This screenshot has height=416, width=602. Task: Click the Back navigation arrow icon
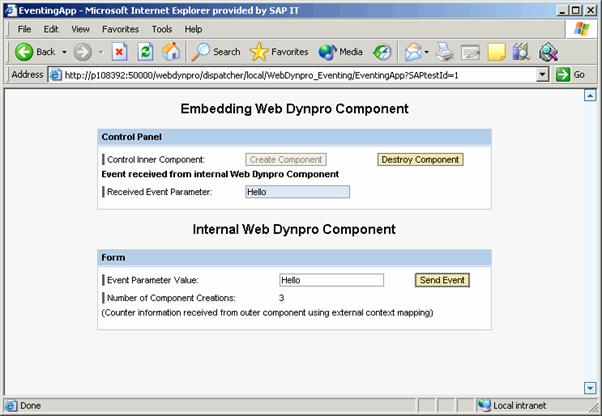[x=24, y=52]
